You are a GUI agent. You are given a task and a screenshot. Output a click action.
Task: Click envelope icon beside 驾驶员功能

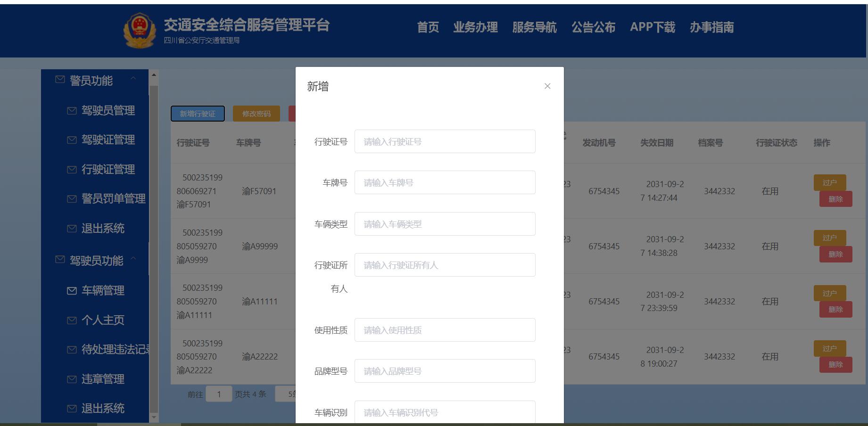[60, 260]
